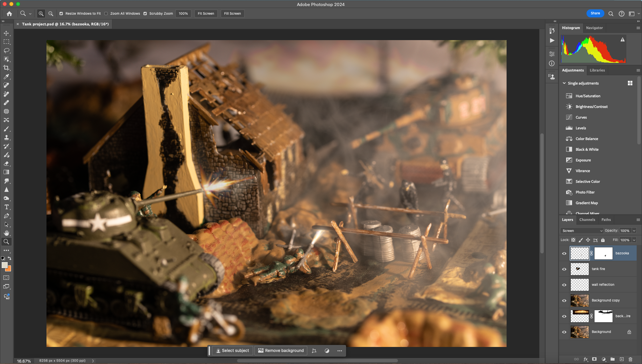The image size is (642, 364).
Task: Switch to the Channels tab
Action: (x=587, y=220)
